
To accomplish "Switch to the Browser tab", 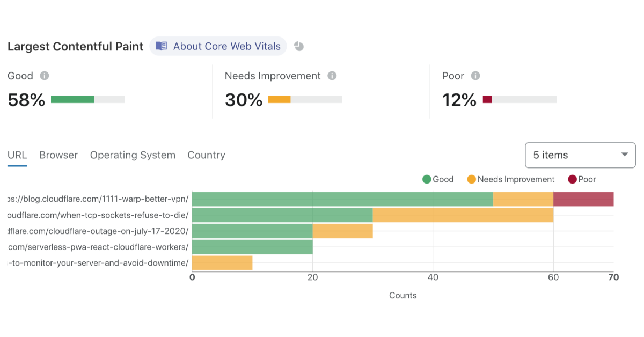I will click(x=58, y=155).
